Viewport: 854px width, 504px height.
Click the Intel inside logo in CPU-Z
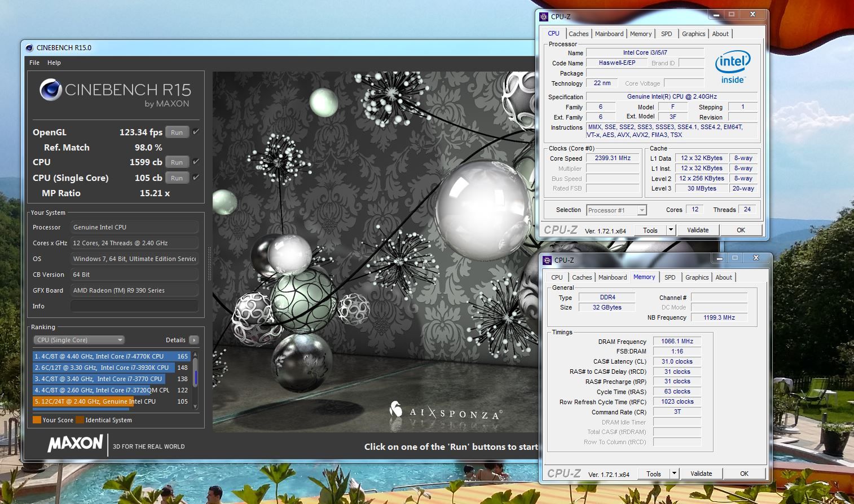(x=733, y=68)
